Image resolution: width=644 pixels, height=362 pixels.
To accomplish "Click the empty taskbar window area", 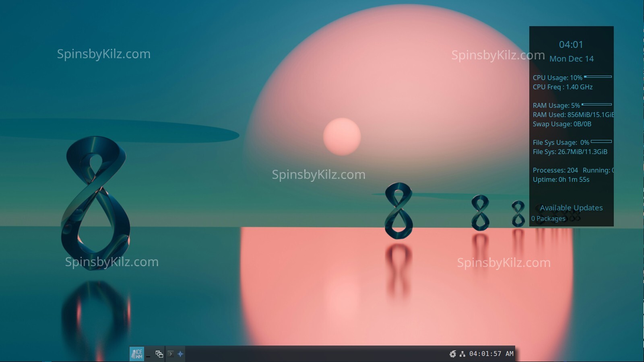I will [x=314, y=354].
